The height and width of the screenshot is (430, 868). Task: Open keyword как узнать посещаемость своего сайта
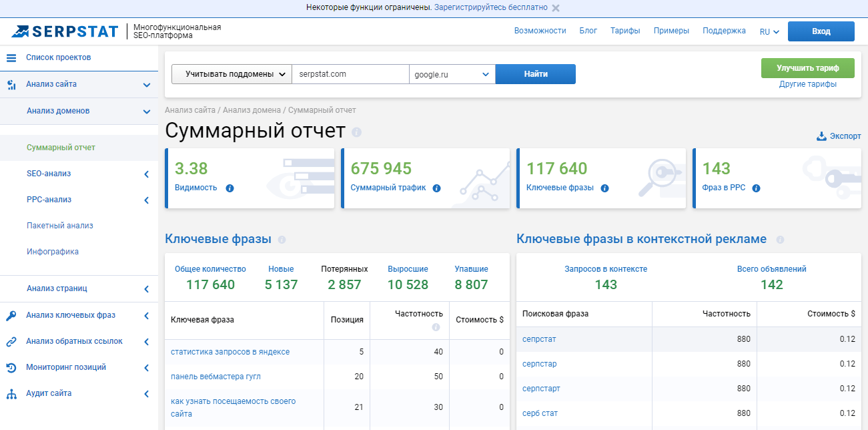pos(233,407)
